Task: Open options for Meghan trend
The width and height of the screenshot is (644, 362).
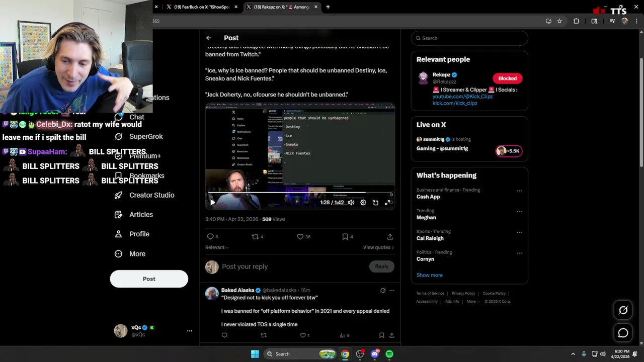Action: [x=519, y=212]
